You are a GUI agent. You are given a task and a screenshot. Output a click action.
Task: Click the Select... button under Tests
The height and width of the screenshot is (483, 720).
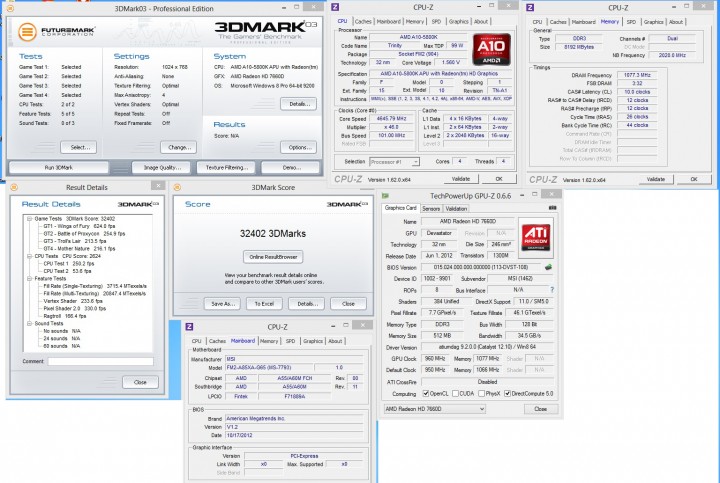(79, 147)
